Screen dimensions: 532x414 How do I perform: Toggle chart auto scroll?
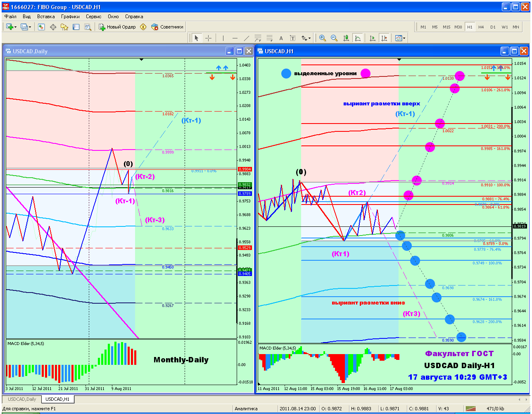(373, 38)
